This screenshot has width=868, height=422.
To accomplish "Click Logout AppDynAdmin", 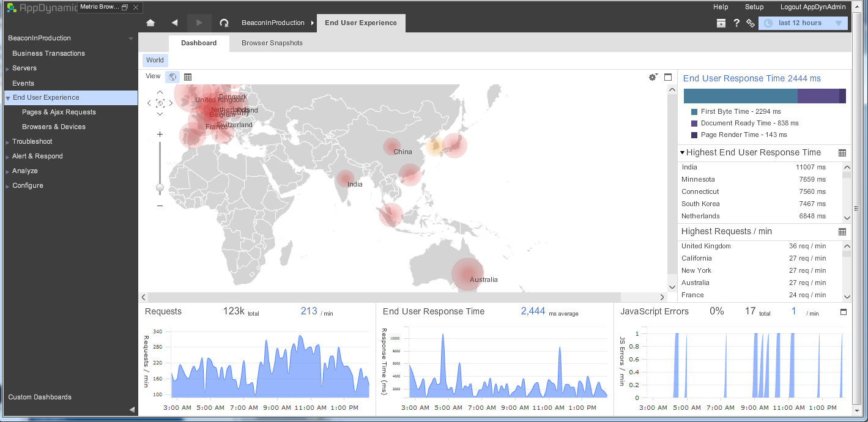I will click(813, 7).
